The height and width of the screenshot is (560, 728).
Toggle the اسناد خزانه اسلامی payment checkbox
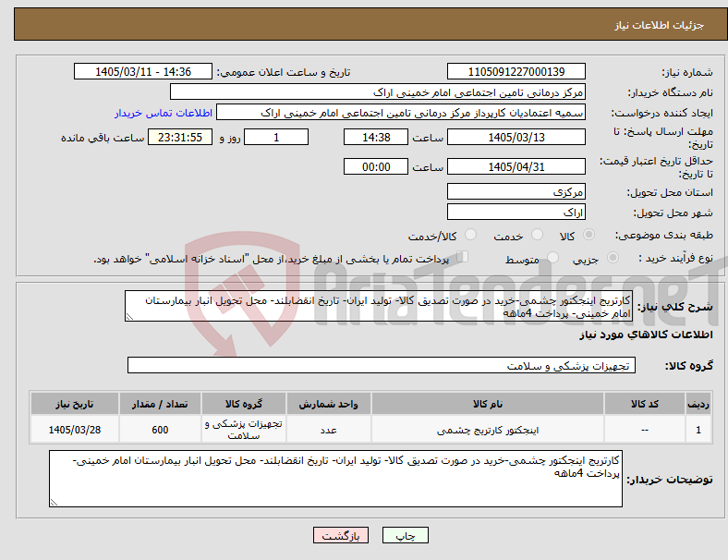463,257
